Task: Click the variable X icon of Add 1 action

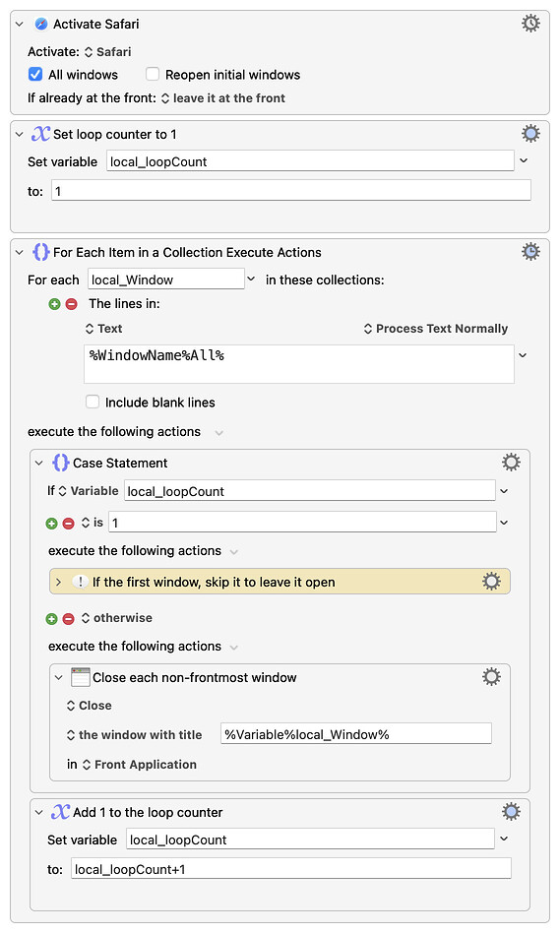Action: coord(60,812)
